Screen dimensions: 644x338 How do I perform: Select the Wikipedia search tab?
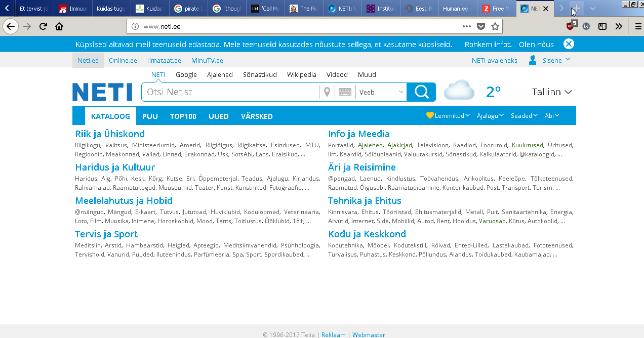pos(301,74)
